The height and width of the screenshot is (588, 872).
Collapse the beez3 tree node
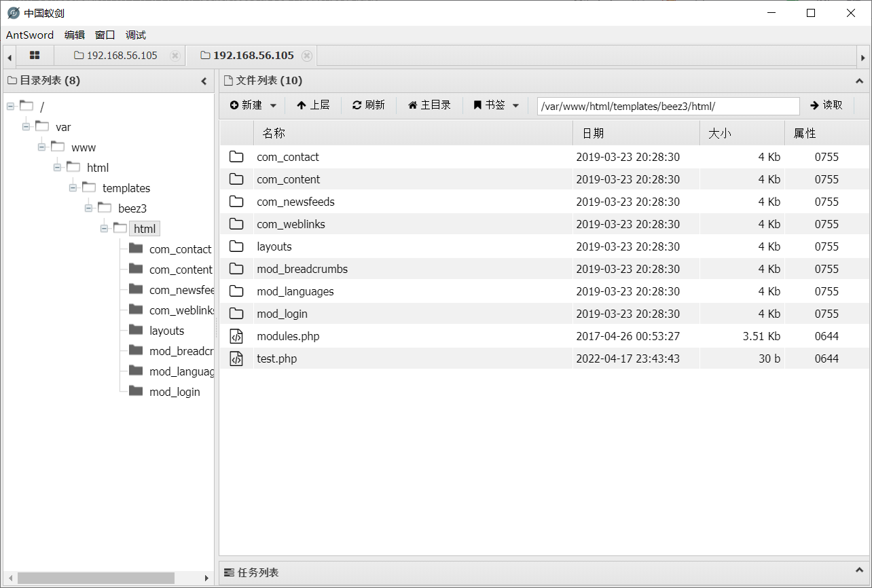(x=88, y=208)
